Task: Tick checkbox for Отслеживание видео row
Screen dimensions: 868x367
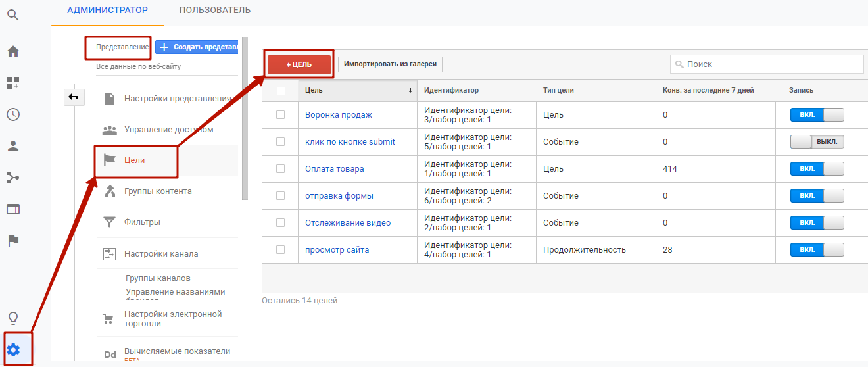Action: point(281,222)
